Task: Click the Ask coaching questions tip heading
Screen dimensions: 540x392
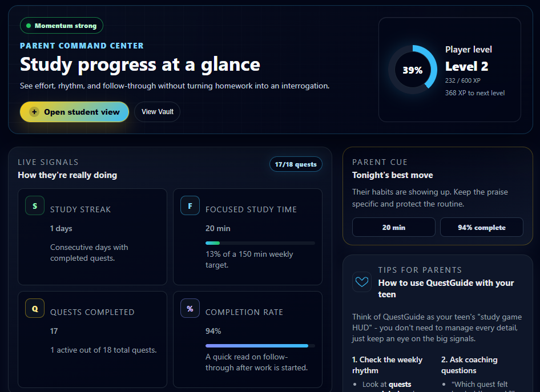Action: [x=469, y=365]
